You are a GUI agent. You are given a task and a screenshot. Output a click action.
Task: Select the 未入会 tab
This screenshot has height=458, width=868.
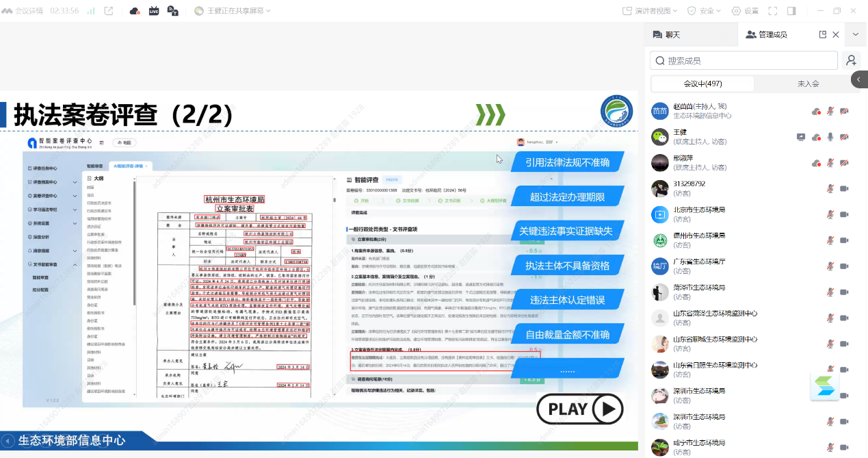(x=808, y=84)
